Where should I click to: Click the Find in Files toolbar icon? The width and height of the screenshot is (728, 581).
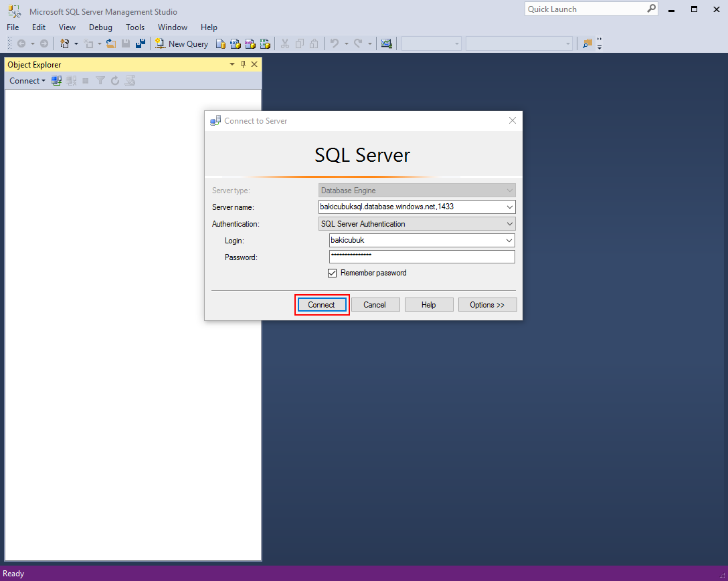[587, 43]
